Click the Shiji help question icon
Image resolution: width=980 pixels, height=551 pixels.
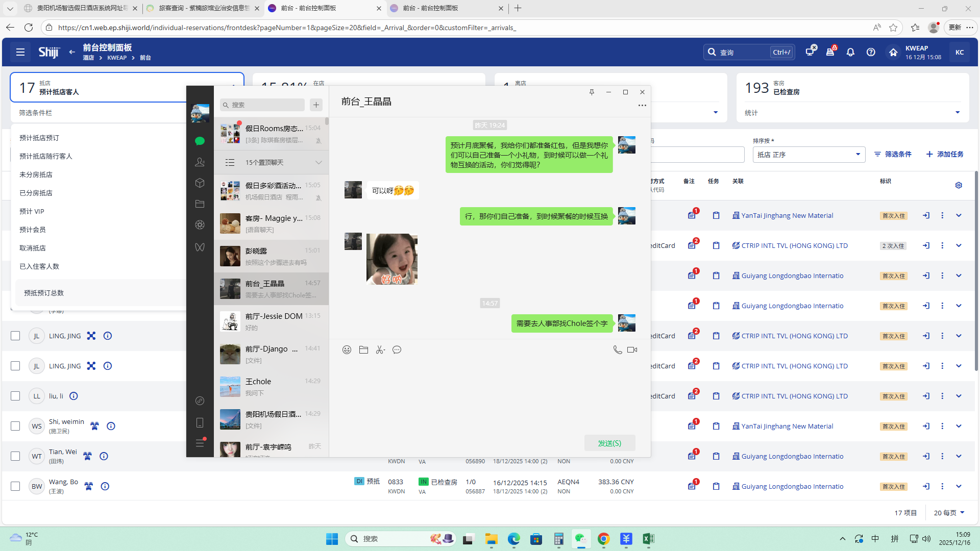point(871,53)
